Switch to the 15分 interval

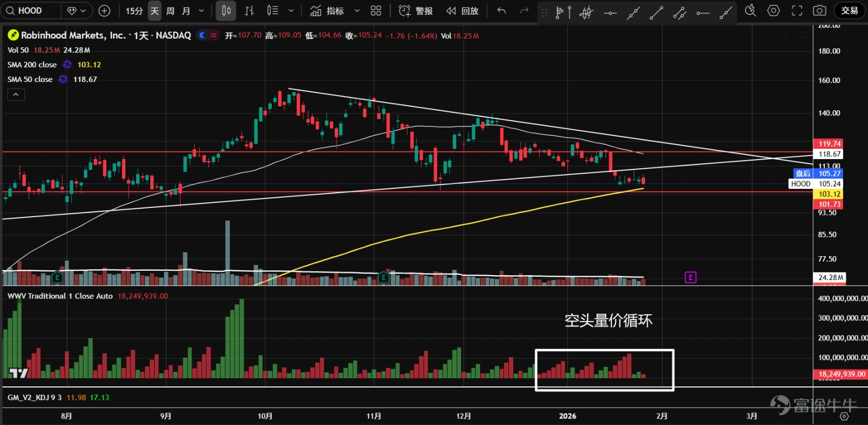click(x=134, y=10)
